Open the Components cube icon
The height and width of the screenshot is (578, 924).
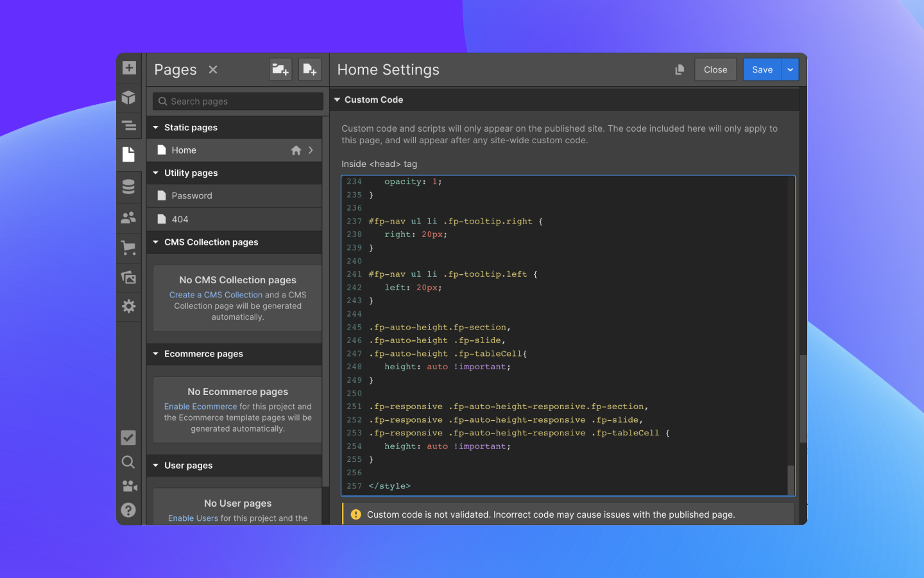point(129,97)
